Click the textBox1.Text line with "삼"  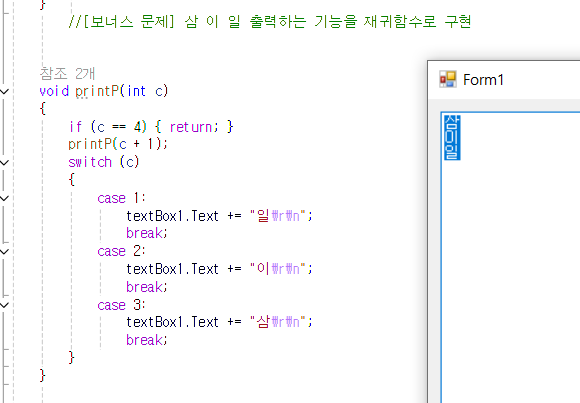(x=219, y=322)
